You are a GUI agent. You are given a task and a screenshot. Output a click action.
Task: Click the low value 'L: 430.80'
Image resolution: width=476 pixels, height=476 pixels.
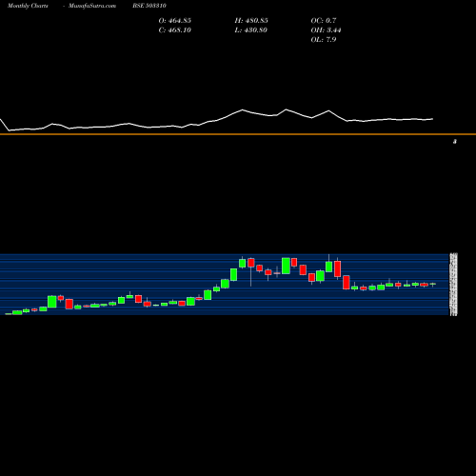coord(251,30)
